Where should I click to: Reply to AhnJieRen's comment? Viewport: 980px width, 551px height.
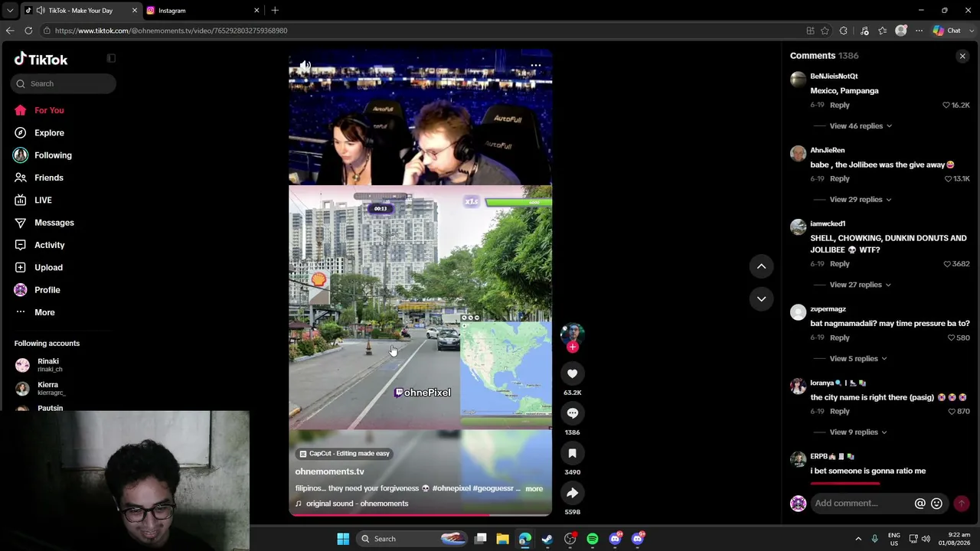point(839,179)
